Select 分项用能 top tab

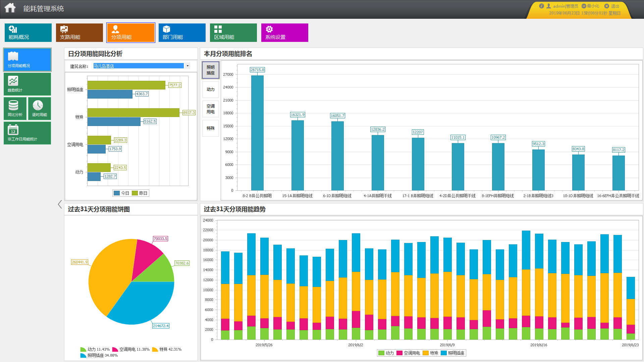click(x=130, y=33)
